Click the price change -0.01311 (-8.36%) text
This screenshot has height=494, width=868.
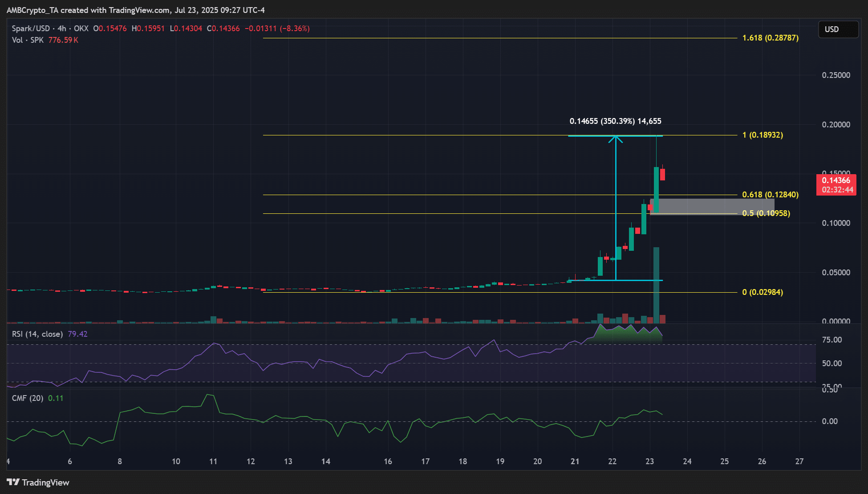point(277,29)
